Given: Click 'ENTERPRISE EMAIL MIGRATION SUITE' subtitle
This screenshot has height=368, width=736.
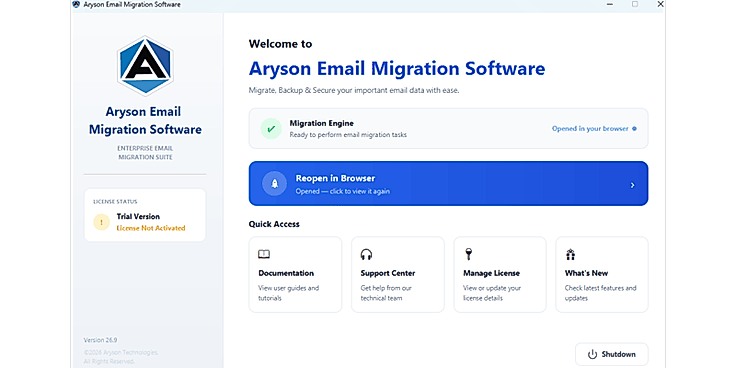Looking at the screenshot, I should (145, 153).
